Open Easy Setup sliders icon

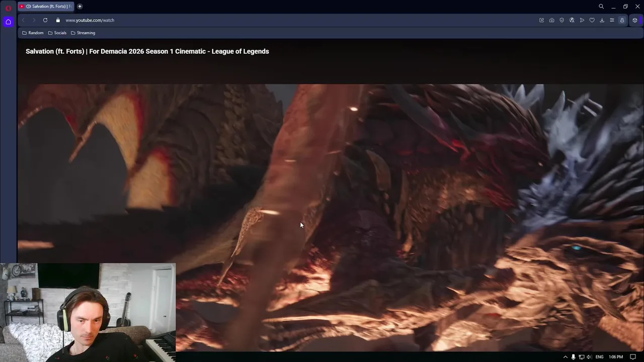612,20
